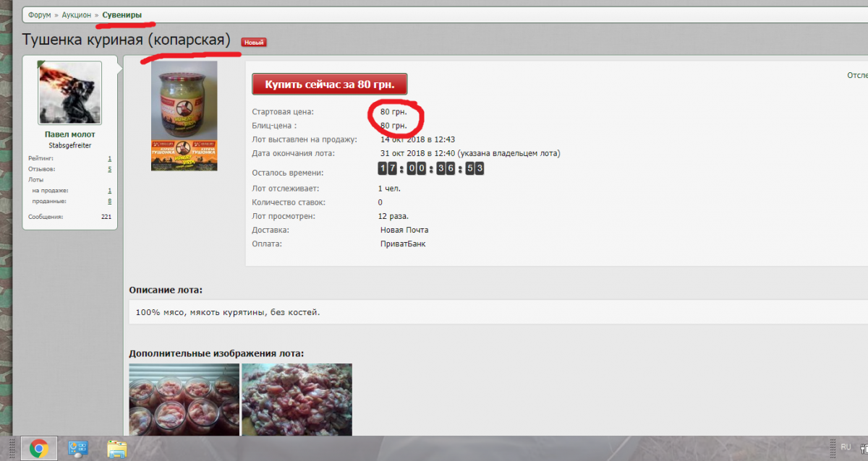The image size is (868, 461).
Task: Switch the RU keyboard language indicator
Action: pyautogui.click(x=846, y=447)
